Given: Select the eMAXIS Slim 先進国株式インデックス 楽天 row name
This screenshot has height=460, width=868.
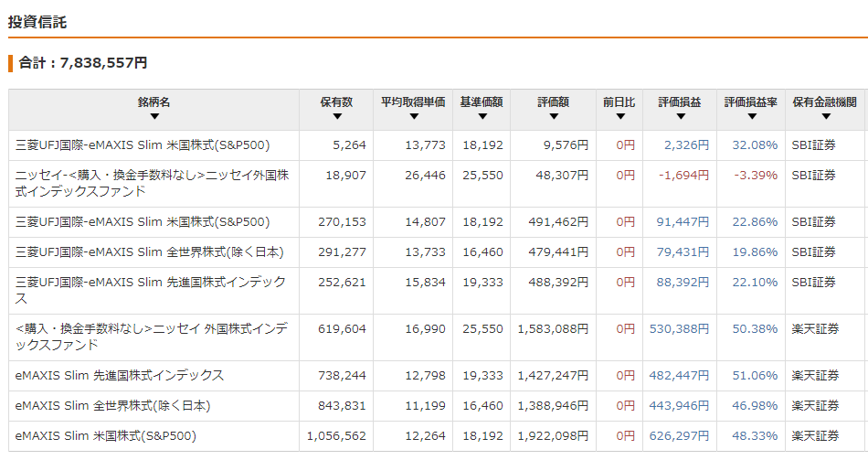Looking at the screenshot, I should tap(120, 376).
